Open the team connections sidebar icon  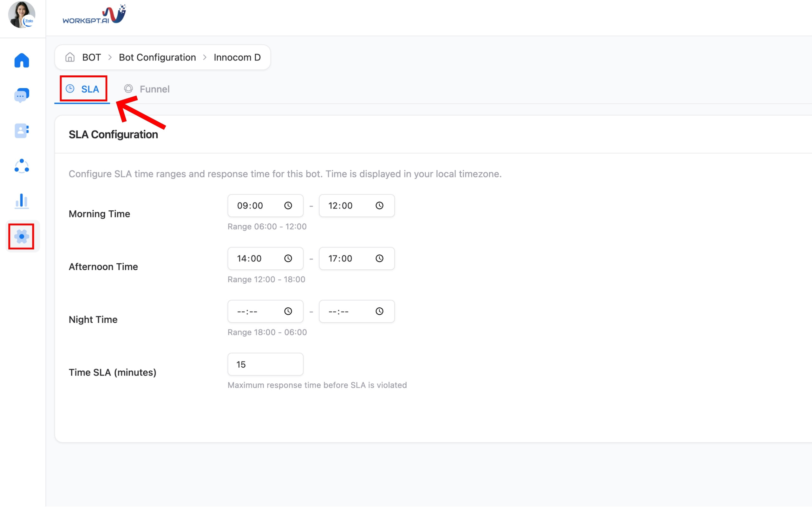22,166
